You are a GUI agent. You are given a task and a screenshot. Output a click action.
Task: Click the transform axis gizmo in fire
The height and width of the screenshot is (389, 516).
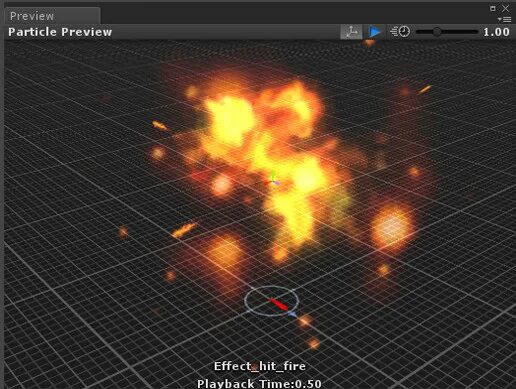point(273,180)
